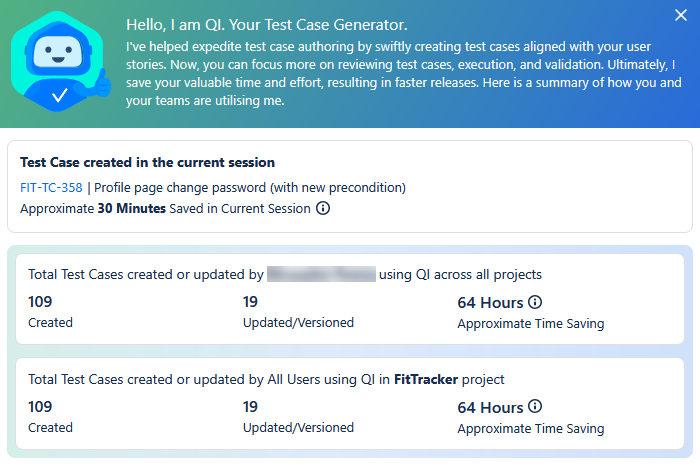The height and width of the screenshot is (464, 700).
Task: Click info icon by 64 Hours, all-projects panel
Action: pos(535,302)
